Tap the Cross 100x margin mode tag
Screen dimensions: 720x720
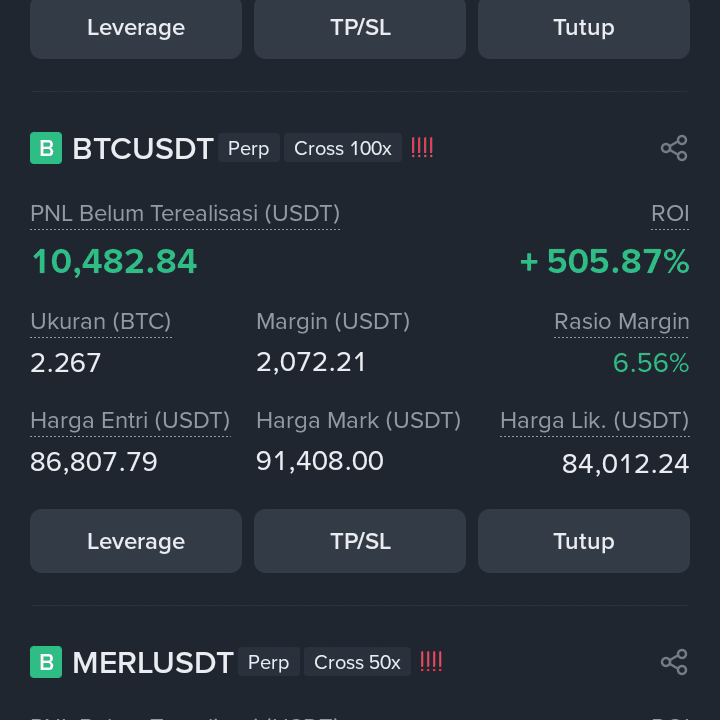[x=343, y=148]
